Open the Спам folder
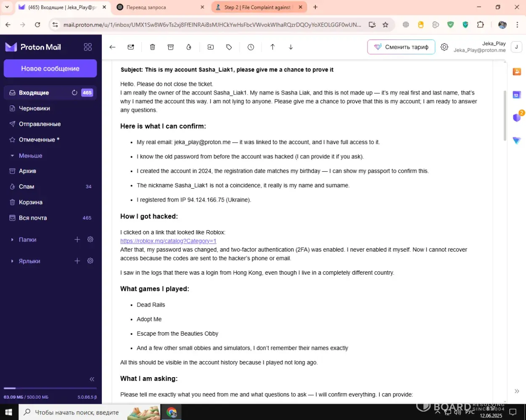The height and width of the screenshot is (420, 526). pos(26,186)
